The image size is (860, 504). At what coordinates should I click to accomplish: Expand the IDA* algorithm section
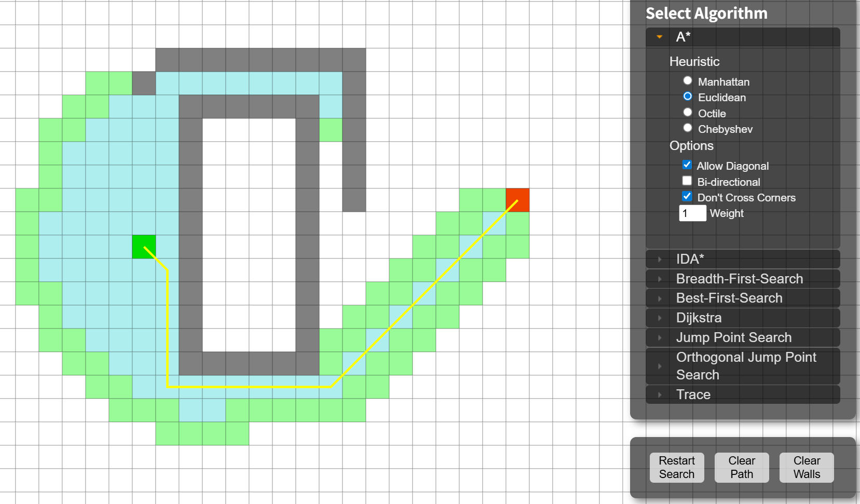tap(743, 259)
